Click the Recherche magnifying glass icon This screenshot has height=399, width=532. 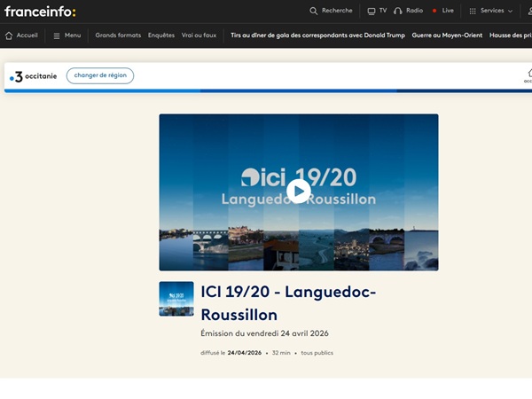pos(314,11)
